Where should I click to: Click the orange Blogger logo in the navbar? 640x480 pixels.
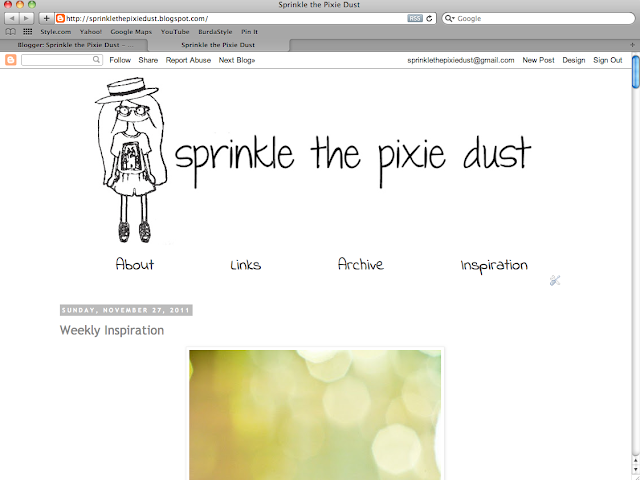pos(11,60)
